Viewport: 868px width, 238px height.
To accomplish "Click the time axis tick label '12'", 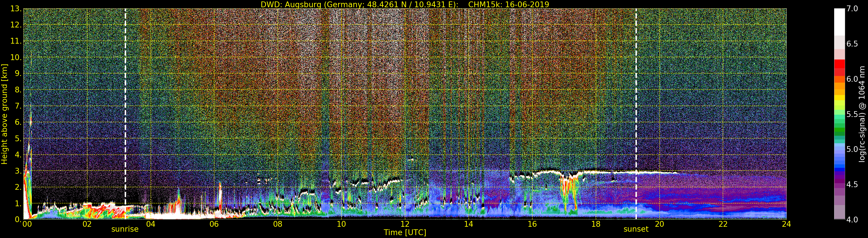I will 405,224.
